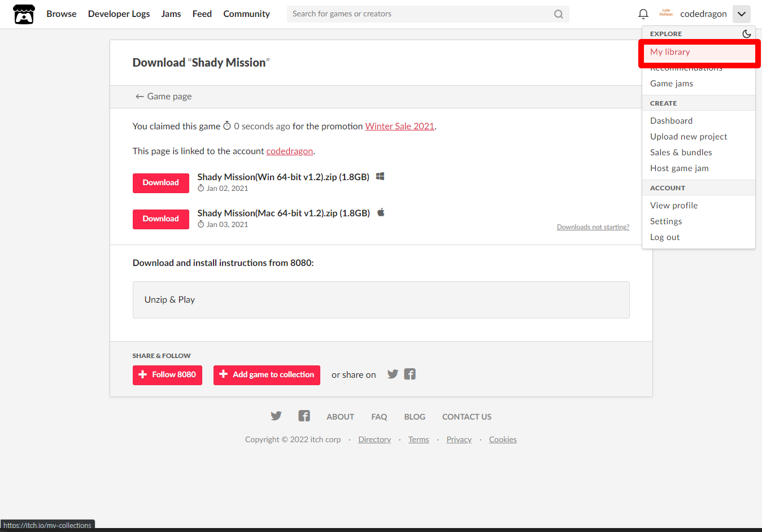The width and height of the screenshot is (762, 532).
Task: Click the codedragon account link in page
Action: click(x=290, y=151)
